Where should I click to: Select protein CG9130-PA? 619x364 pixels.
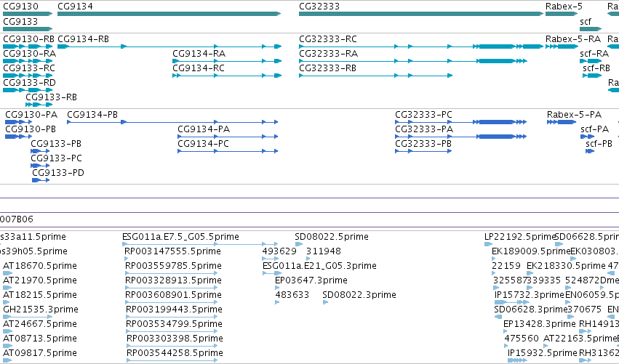[x=31, y=115]
